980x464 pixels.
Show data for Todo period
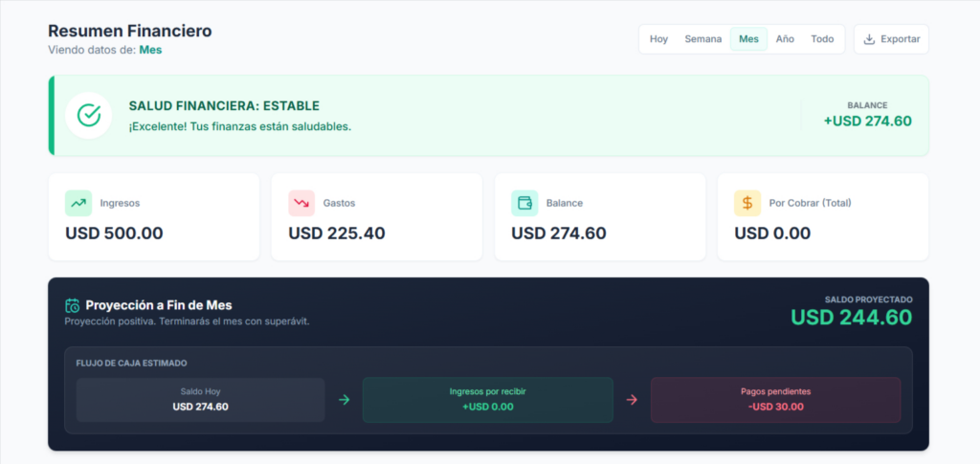(822, 39)
